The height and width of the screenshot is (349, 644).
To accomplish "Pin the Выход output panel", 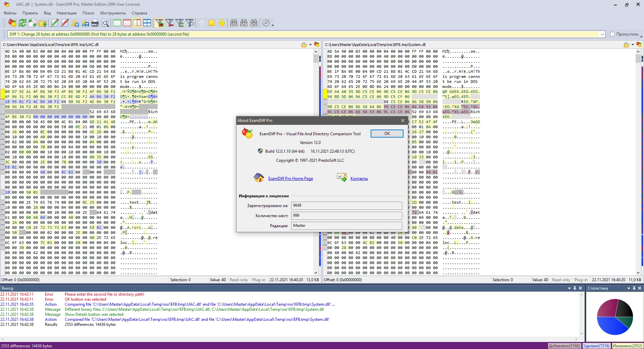I will (575, 288).
